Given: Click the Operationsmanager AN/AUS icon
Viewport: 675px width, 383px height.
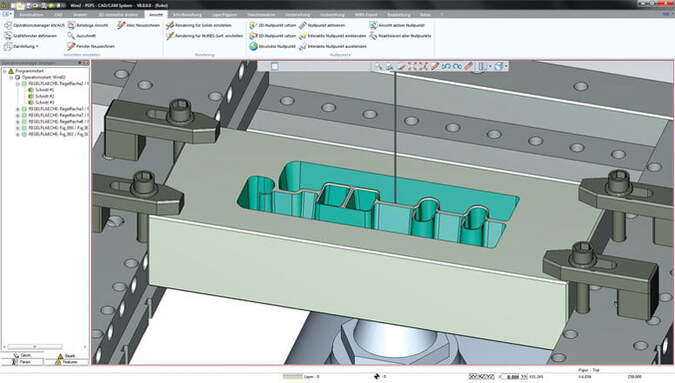Looking at the screenshot, I should (x=8, y=25).
